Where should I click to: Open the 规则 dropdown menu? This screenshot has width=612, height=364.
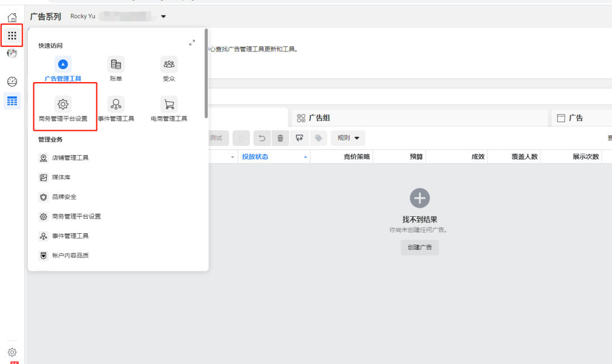347,138
